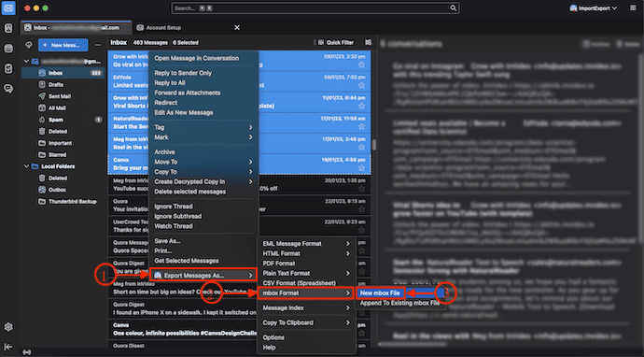Choose Copy To Clipboard entry
Image resolution: width=644 pixels, height=357 pixels.
pyautogui.click(x=306, y=322)
